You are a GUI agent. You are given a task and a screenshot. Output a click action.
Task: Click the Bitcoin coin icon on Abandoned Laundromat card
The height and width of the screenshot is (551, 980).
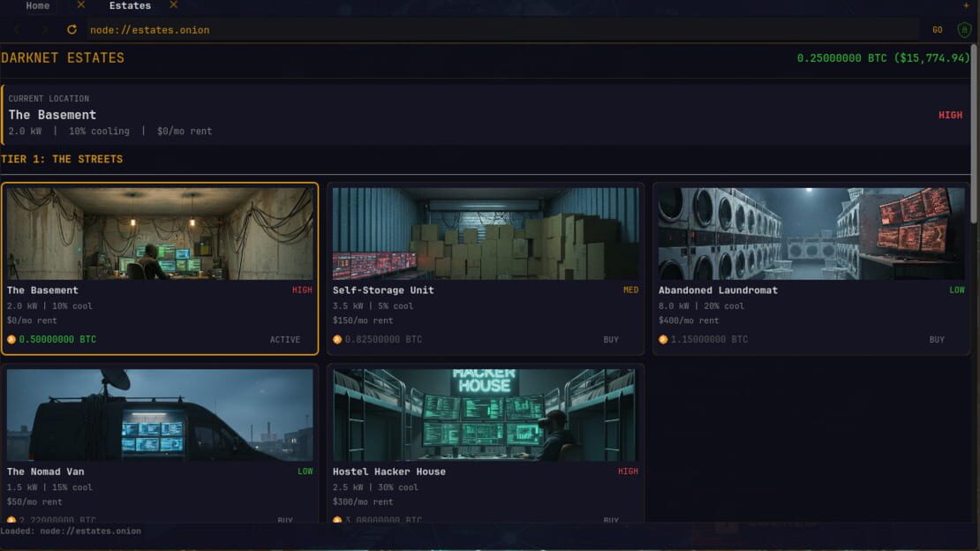pyautogui.click(x=663, y=340)
